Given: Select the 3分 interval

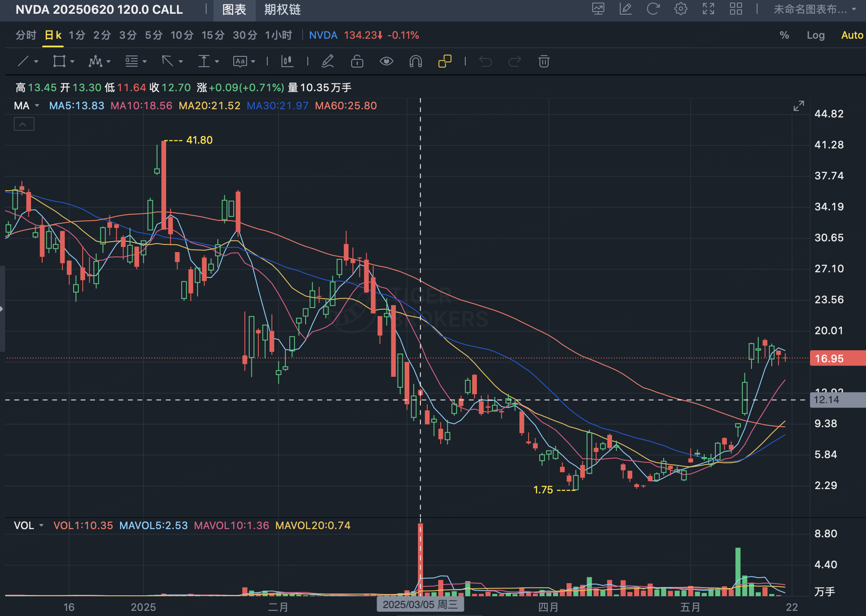Looking at the screenshot, I should tap(128, 35).
